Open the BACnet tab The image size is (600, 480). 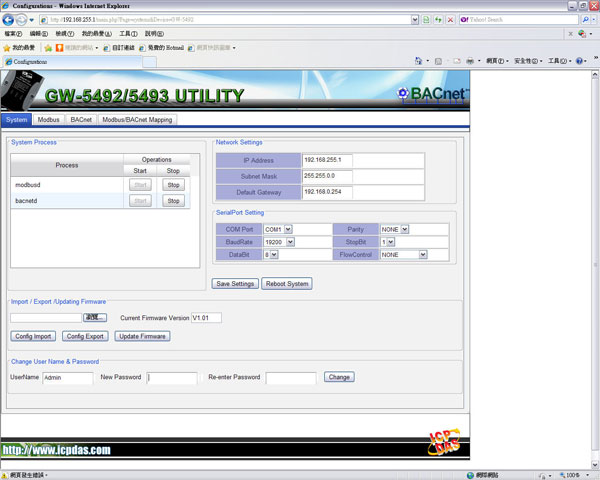pyautogui.click(x=81, y=120)
